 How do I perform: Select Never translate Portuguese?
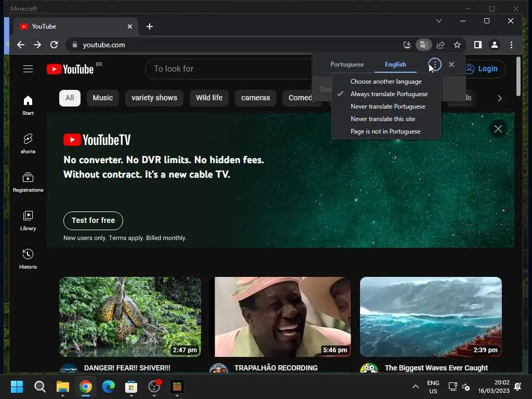click(x=387, y=107)
